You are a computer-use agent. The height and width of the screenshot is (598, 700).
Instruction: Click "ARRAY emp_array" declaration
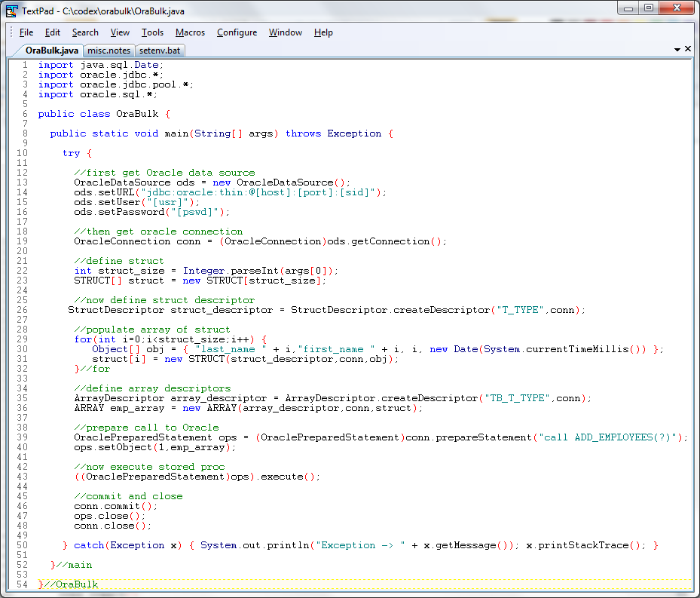[x=119, y=409]
